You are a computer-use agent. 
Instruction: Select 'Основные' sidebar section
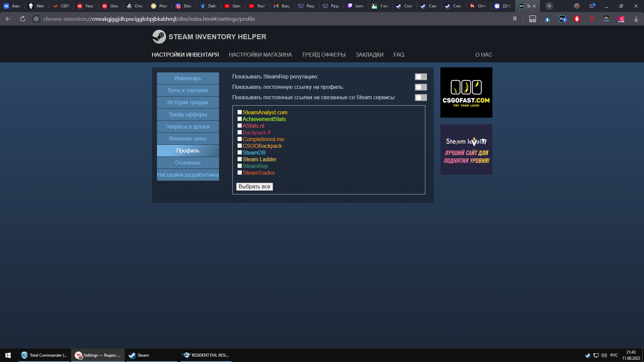188,163
